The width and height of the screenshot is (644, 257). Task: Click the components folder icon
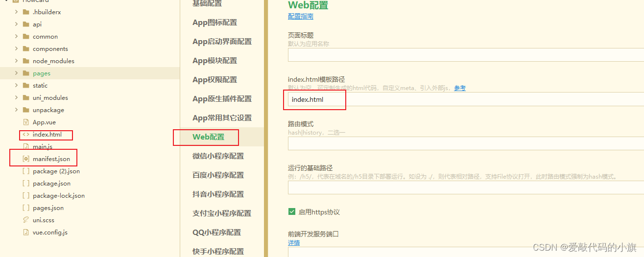26,48
